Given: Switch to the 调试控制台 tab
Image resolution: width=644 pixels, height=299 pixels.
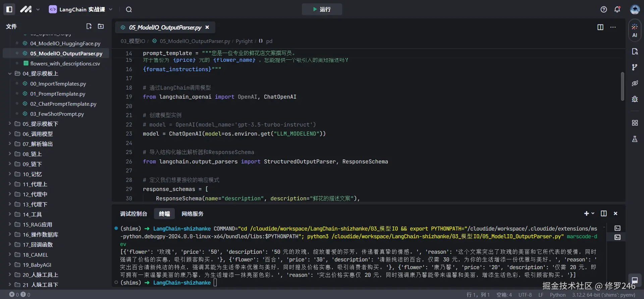Looking at the screenshot, I should (133, 214).
